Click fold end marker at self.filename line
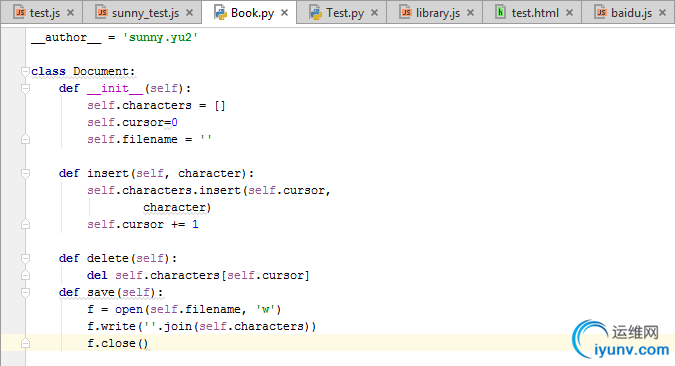 click(x=25, y=140)
